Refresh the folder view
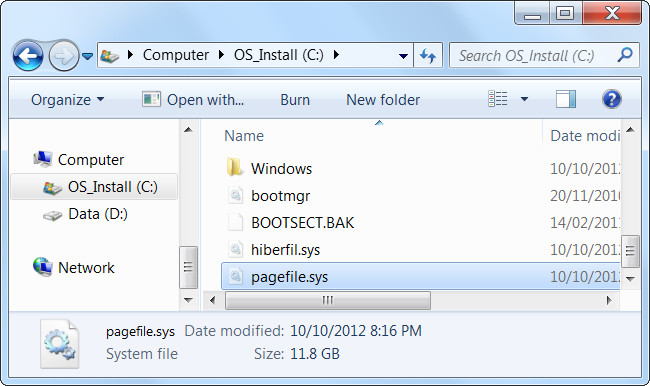Viewport: 650px width, 386px height. [x=428, y=55]
